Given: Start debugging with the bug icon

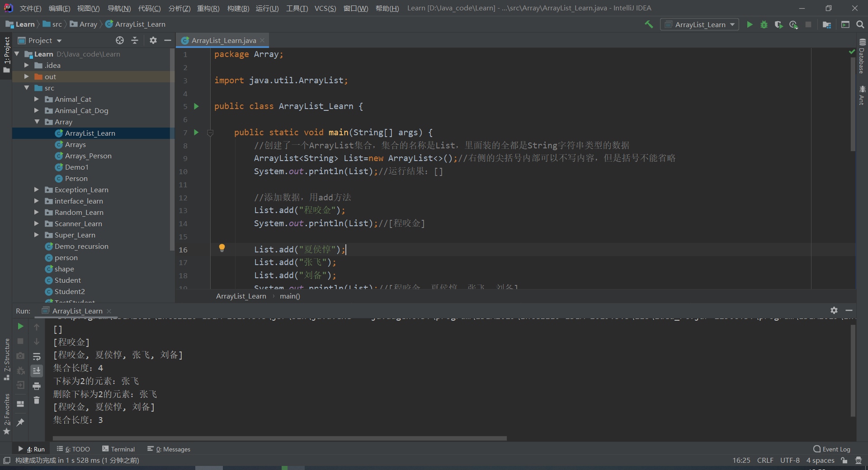Looking at the screenshot, I should [764, 24].
